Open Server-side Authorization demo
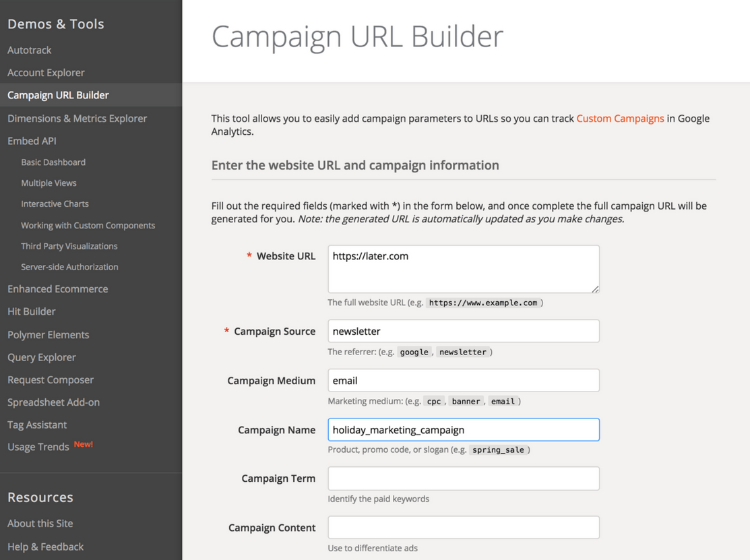Viewport: 750px width, 560px height. 69,267
